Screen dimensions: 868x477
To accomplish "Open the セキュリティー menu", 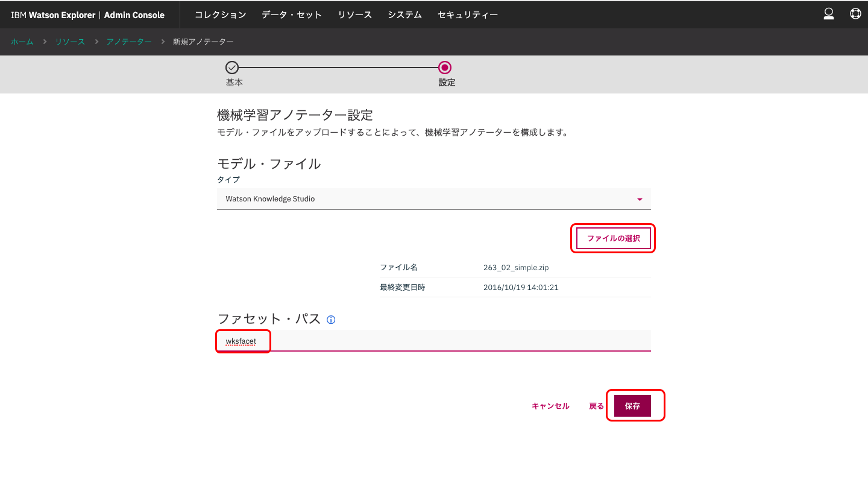I will (468, 14).
